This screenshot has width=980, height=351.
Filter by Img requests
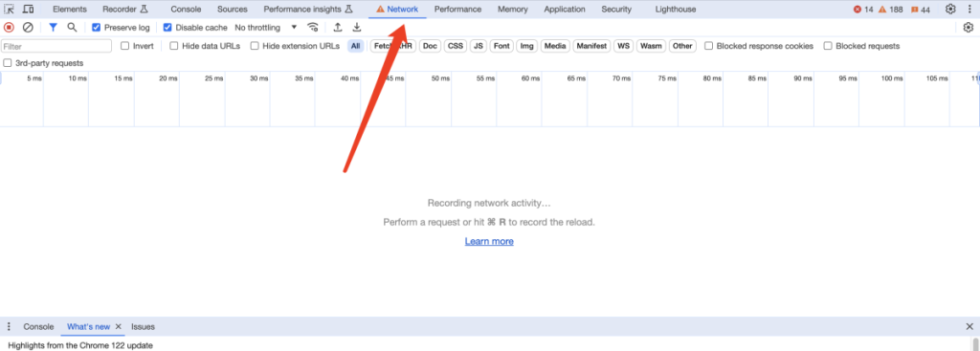point(527,46)
